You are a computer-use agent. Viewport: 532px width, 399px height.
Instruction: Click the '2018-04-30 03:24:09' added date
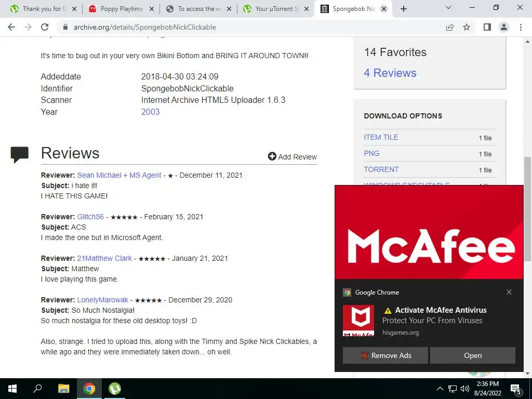tap(180, 77)
